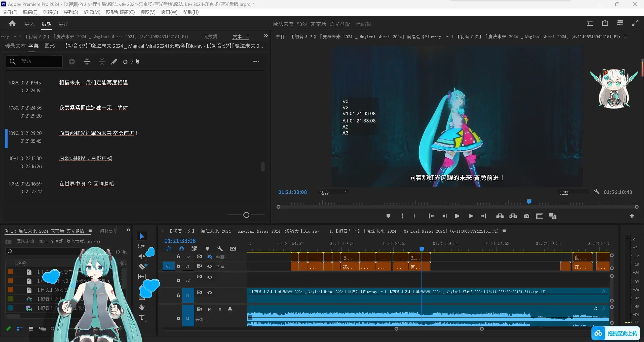The height and width of the screenshot is (342, 644).
Task: Open the 文件(F) menu
Action: (10, 12)
